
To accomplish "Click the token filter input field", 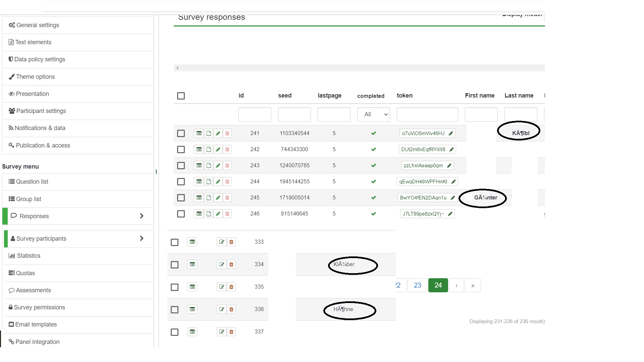I will (427, 114).
